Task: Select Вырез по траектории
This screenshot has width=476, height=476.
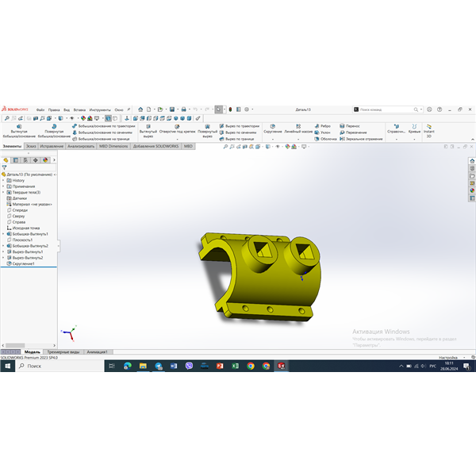Action: [240, 126]
